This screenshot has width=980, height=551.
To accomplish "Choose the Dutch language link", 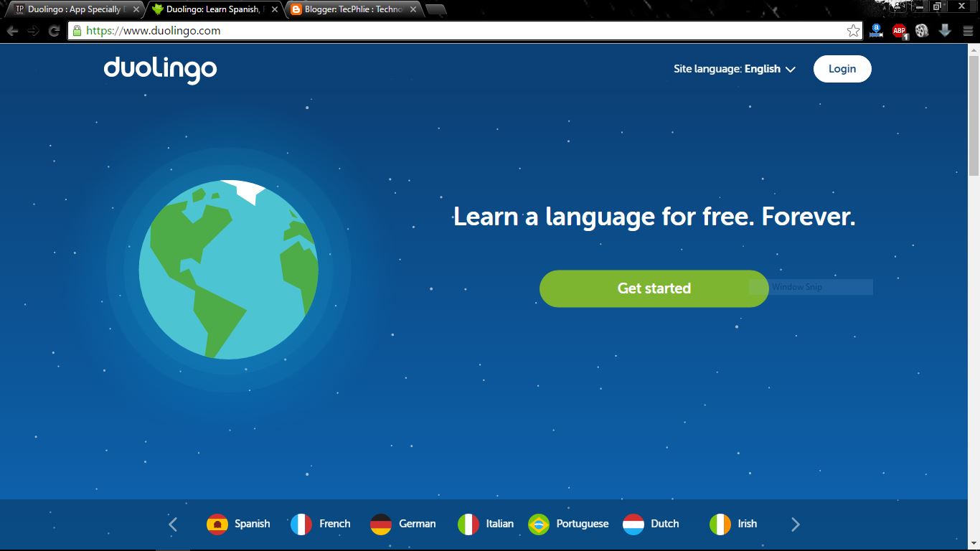I will tap(665, 524).
